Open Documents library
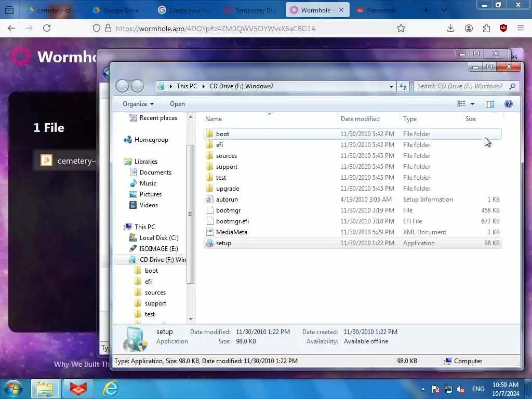Screen dimensions: 532x399 (150, 172)
